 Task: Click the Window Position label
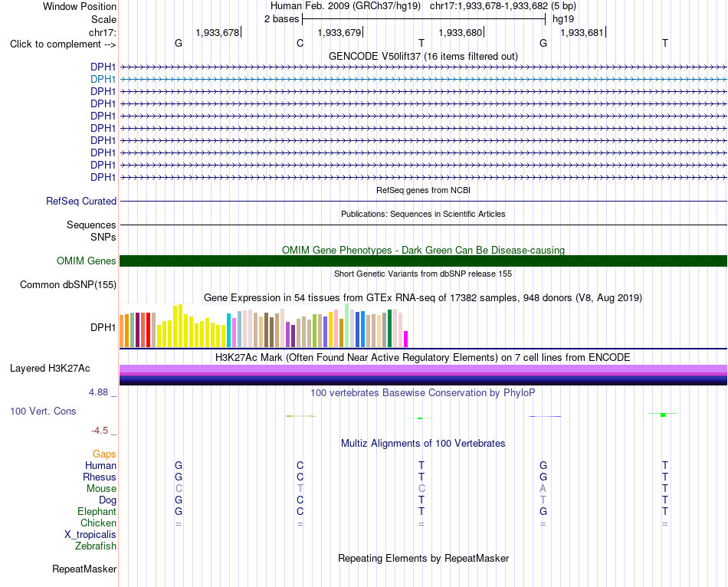[x=80, y=6]
